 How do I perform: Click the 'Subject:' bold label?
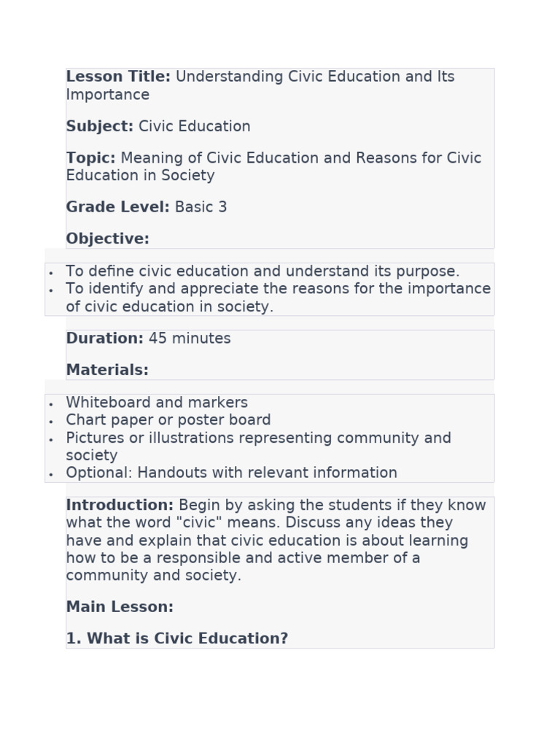pos(100,127)
